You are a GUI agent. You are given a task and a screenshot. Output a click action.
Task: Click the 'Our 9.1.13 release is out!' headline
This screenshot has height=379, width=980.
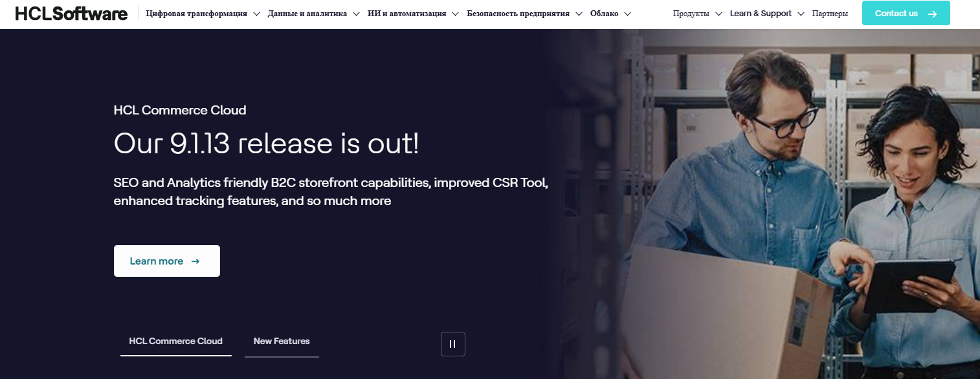click(x=266, y=144)
